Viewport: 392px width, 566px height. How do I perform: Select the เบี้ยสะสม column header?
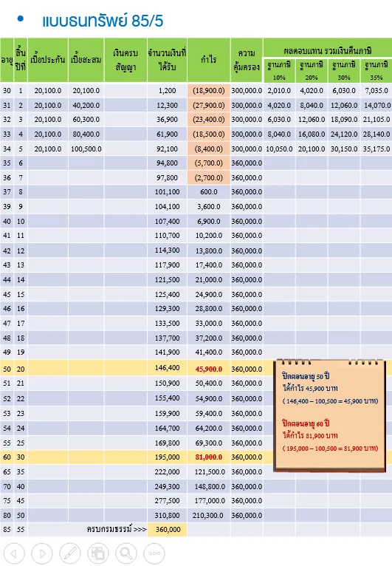point(86,60)
